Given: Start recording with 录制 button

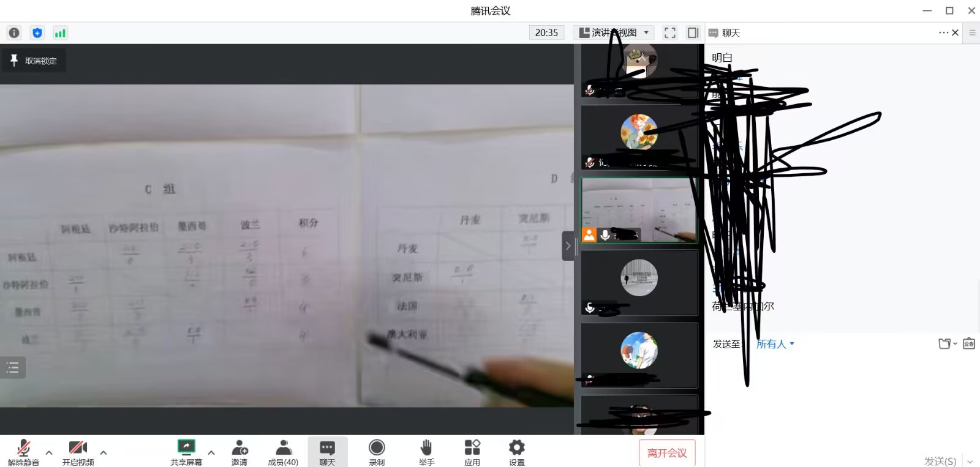Looking at the screenshot, I should pyautogui.click(x=377, y=452).
